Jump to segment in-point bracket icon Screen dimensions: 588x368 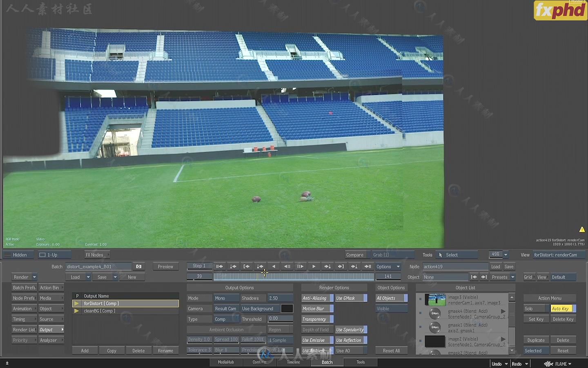[247, 267]
